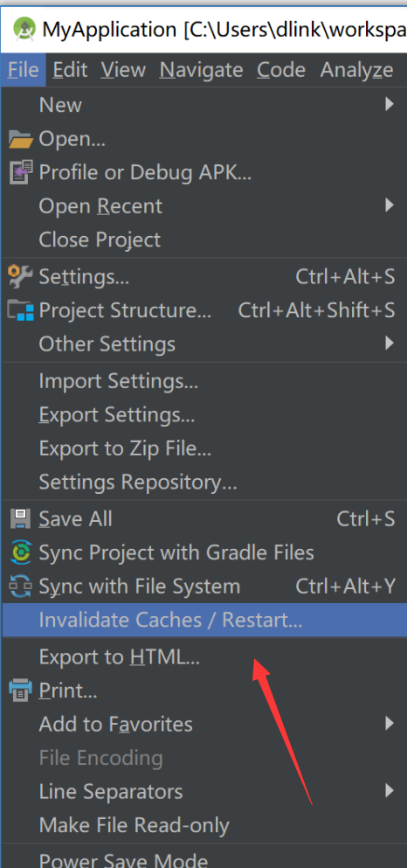This screenshot has width=407, height=868.
Task: Click the Print printer icon
Action: point(21,691)
